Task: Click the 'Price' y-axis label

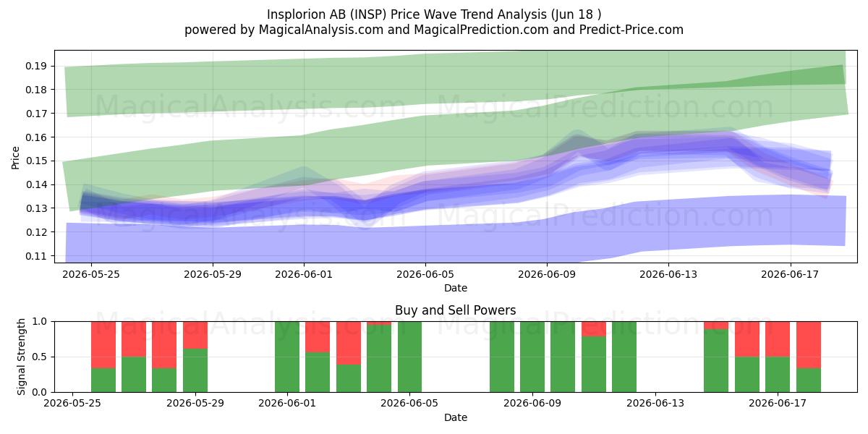Action: [15, 158]
